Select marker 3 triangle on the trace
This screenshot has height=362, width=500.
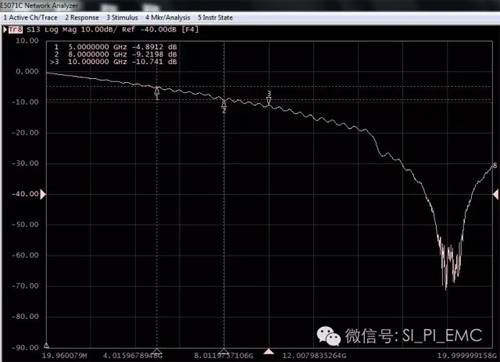pyautogui.click(x=269, y=100)
